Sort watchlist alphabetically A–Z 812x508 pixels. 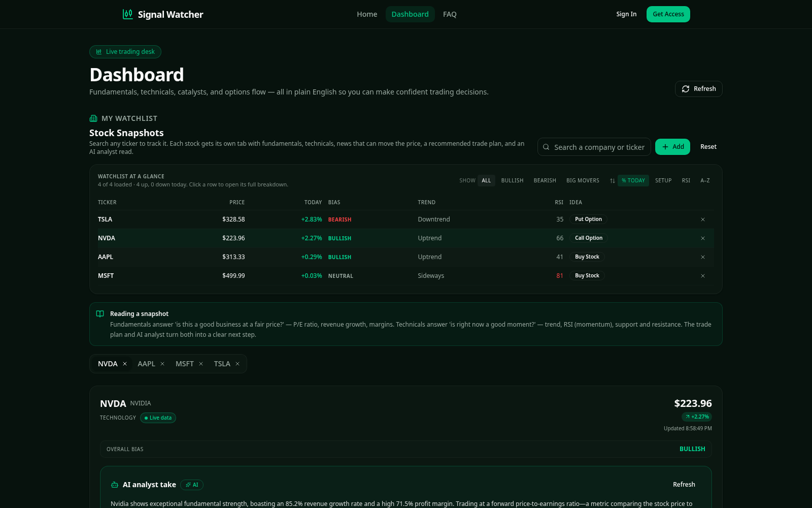pyautogui.click(x=705, y=180)
